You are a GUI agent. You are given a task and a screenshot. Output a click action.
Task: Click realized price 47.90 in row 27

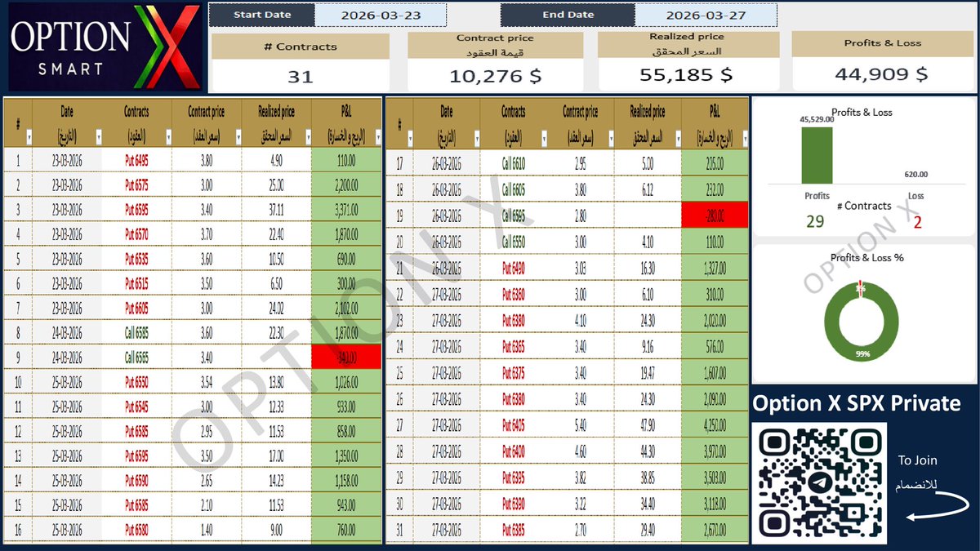point(648,424)
